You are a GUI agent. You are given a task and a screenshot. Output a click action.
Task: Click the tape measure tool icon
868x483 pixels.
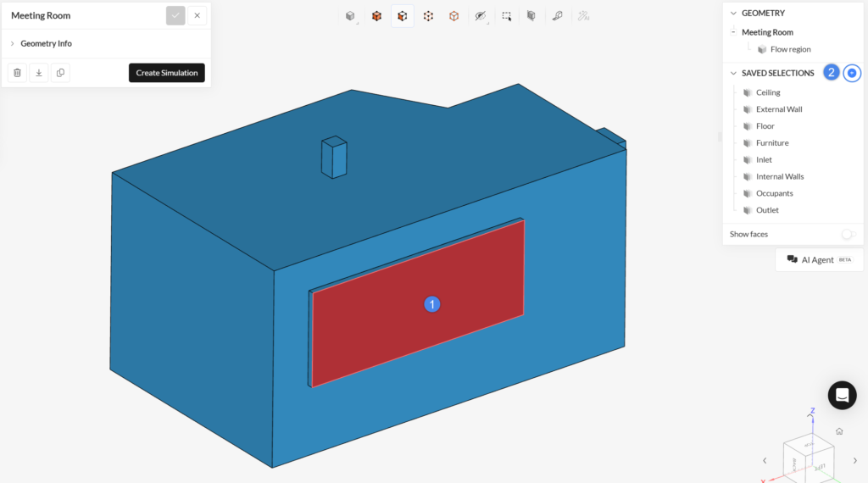click(x=558, y=16)
